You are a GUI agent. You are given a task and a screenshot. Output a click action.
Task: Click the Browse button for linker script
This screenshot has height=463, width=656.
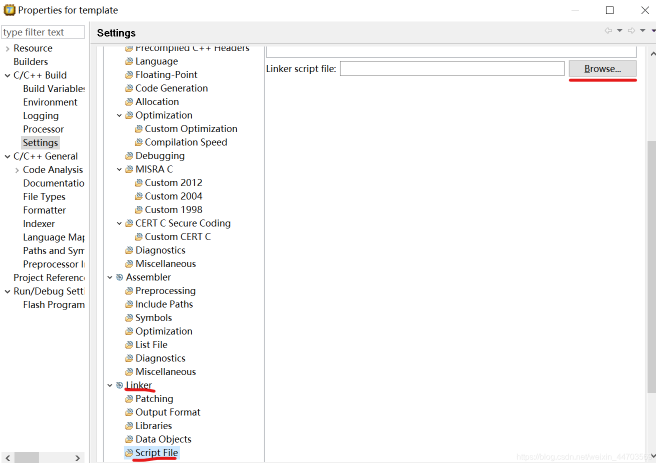(602, 69)
